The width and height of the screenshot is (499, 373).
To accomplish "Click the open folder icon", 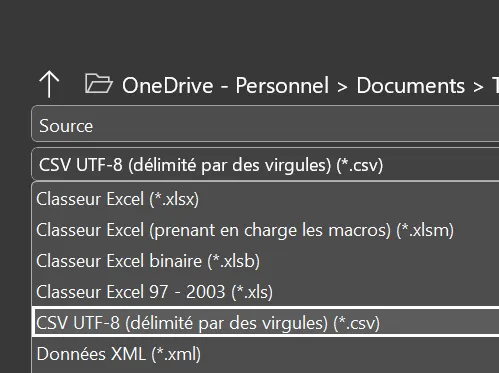I will tap(99, 84).
